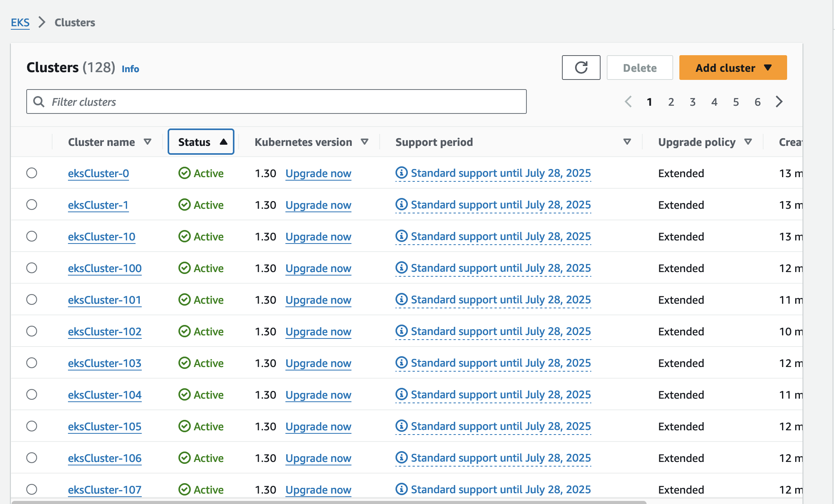Click the info icon in eksCluster-106 support period
The image size is (835, 504).
pyautogui.click(x=401, y=457)
